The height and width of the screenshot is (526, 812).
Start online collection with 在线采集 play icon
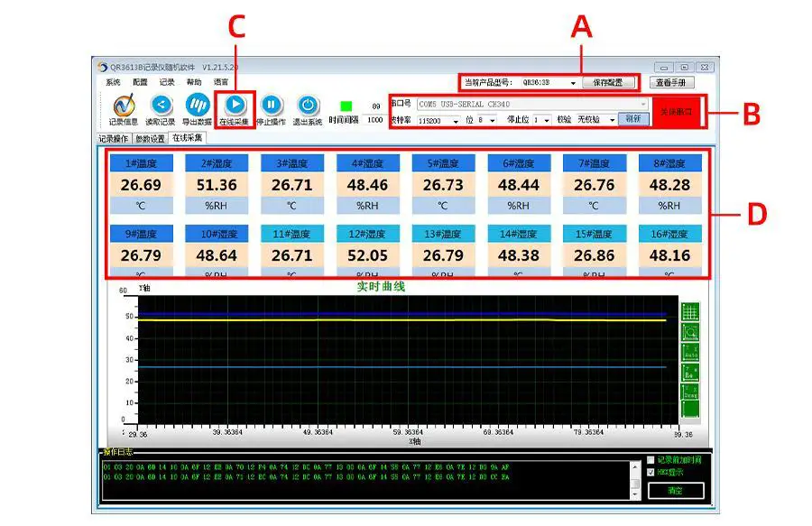(236, 104)
